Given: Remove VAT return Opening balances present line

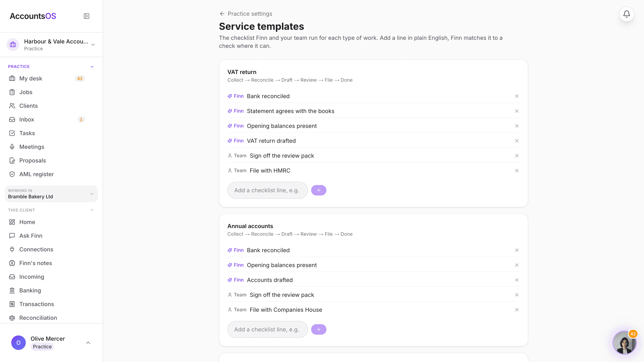Looking at the screenshot, I should (517, 126).
